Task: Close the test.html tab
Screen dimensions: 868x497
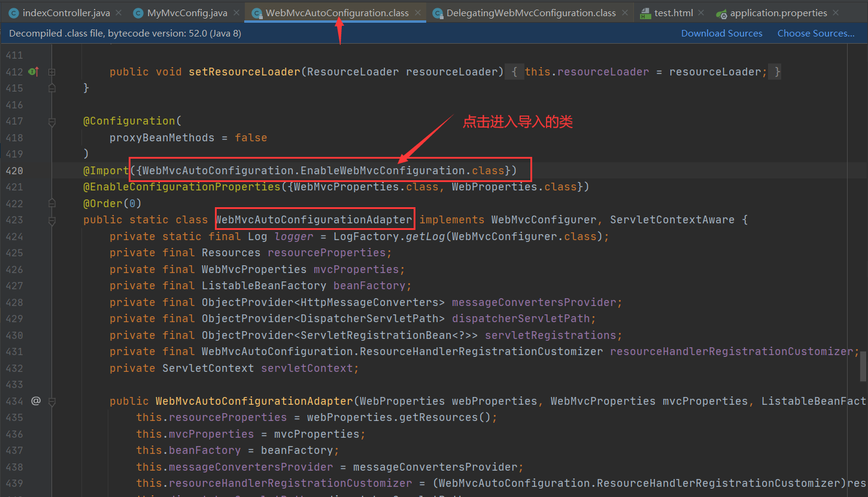Action: [x=701, y=13]
